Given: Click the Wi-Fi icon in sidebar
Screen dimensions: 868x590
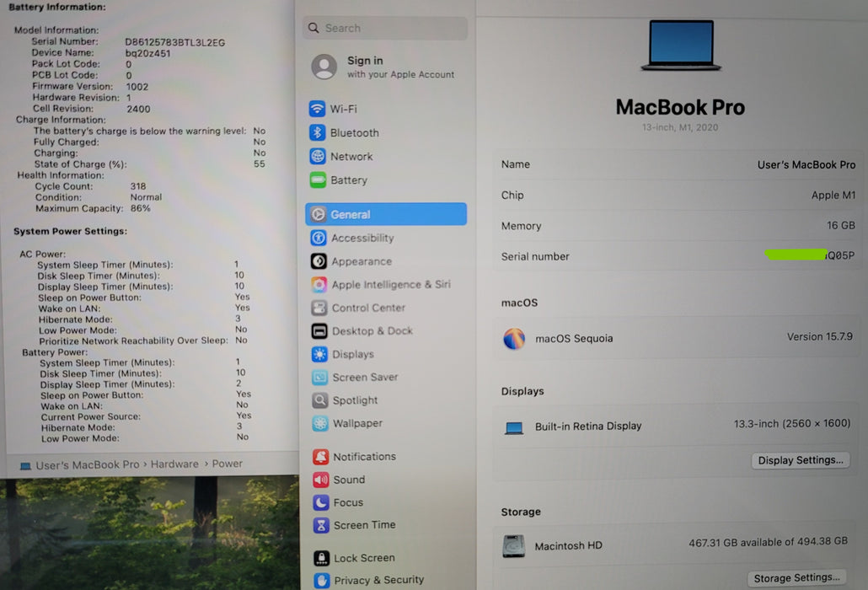Looking at the screenshot, I should click(x=317, y=109).
